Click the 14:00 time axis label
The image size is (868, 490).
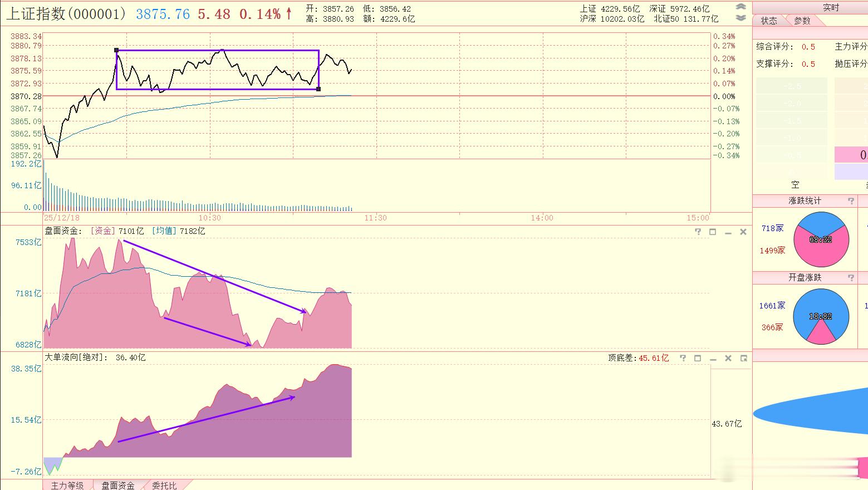click(x=542, y=218)
